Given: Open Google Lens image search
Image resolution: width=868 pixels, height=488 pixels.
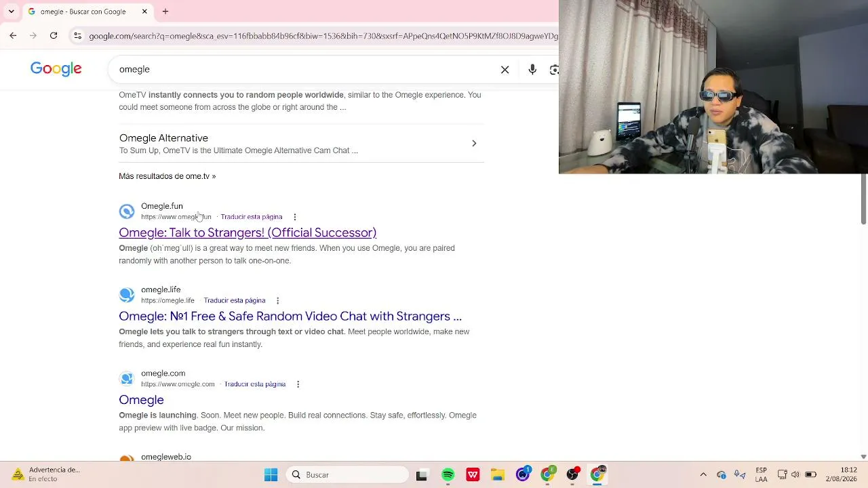Looking at the screenshot, I should 554,69.
